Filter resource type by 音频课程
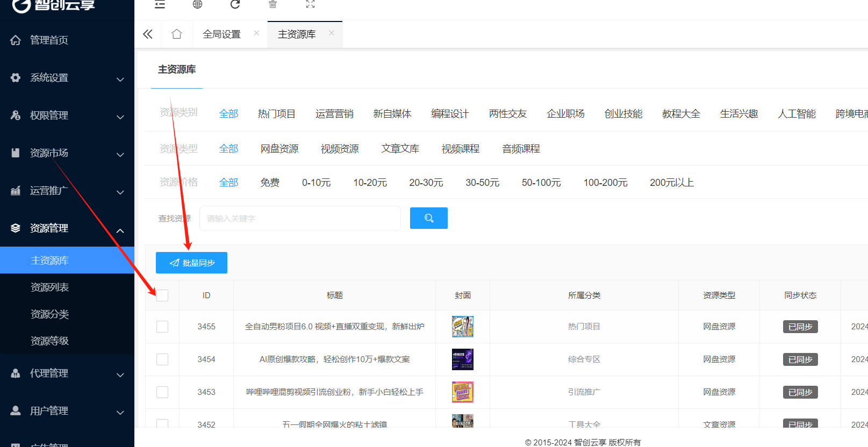 (521, 149)
